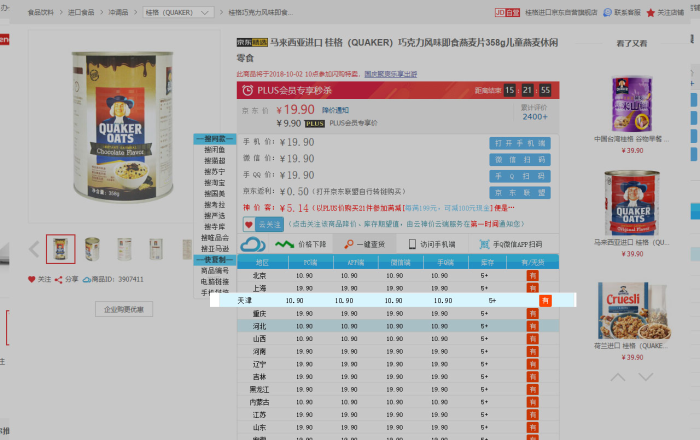Click the main Quaker Oats product image
Viewport: 700px width, 440px height.
pos(124,126)
